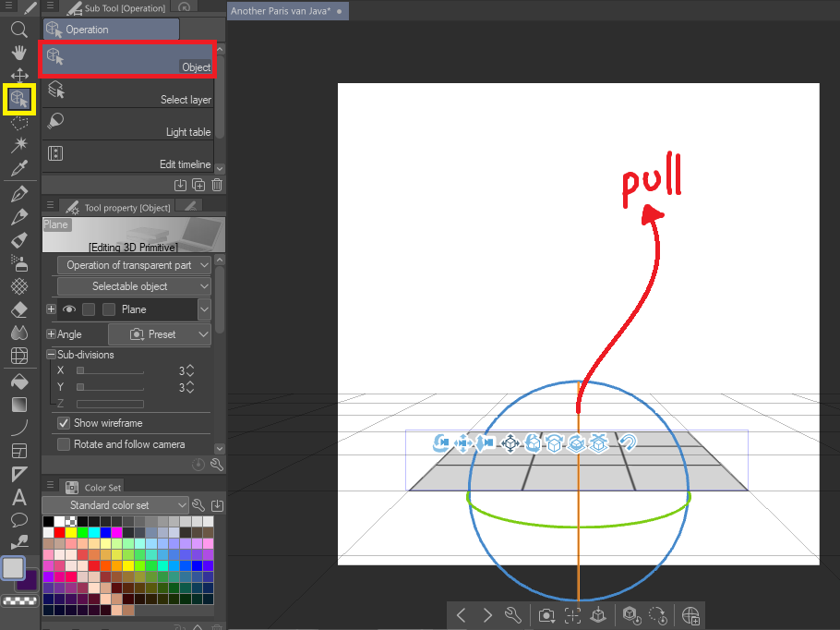Collapse the Sub-divisions section
Screen dimensions: 840x630
point(51,355)
